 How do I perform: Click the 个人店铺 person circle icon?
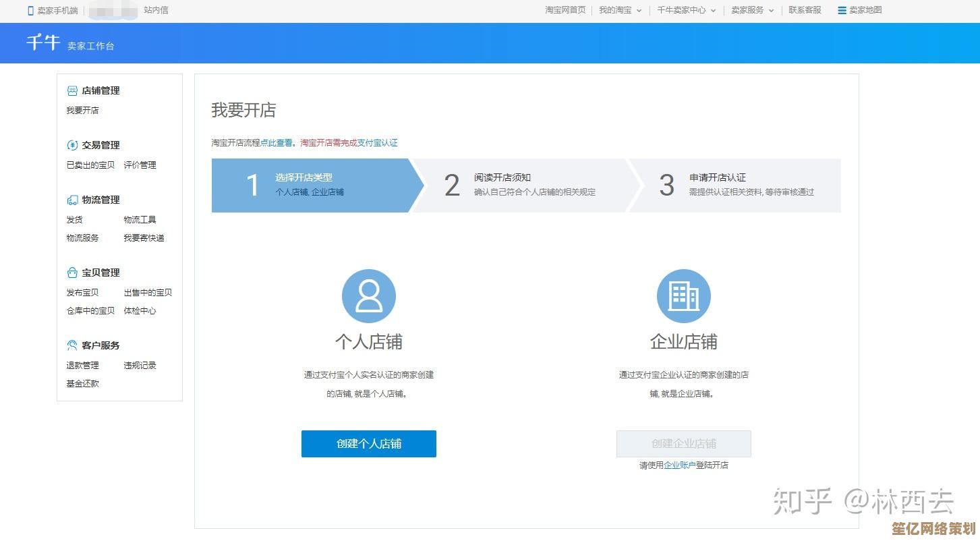[x=368, y=296]
